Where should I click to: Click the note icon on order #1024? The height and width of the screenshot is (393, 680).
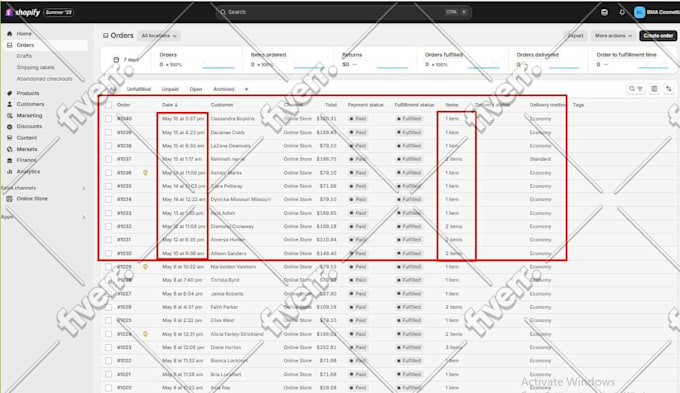145,334
